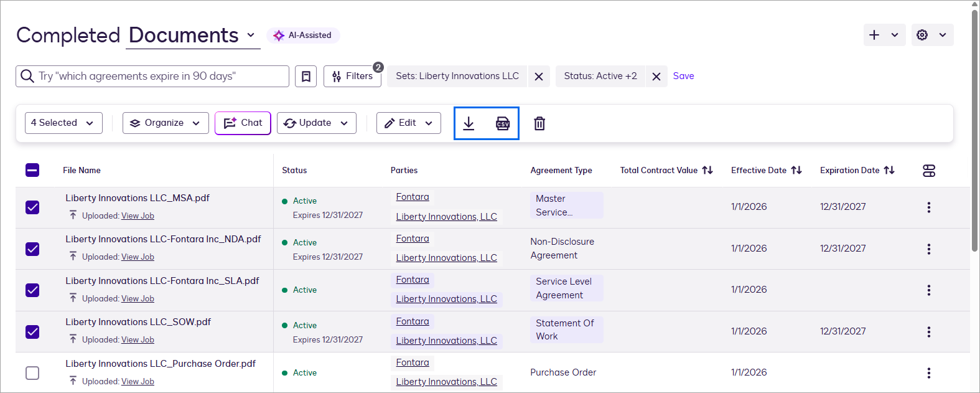Sort by Effective Date arrows

coord(796,170)
